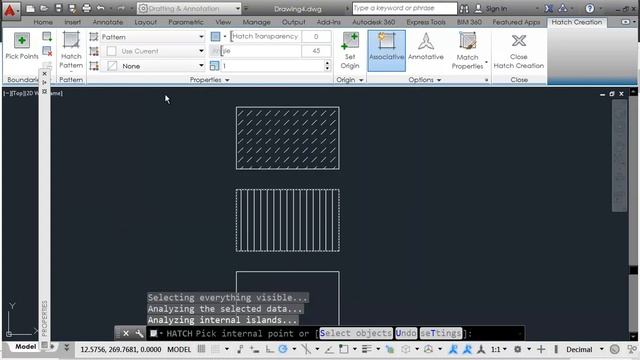Image resolution: width=640 pixels, height=360 pixels.
Task: Click the Set Origin button
Action: point(350,51)
